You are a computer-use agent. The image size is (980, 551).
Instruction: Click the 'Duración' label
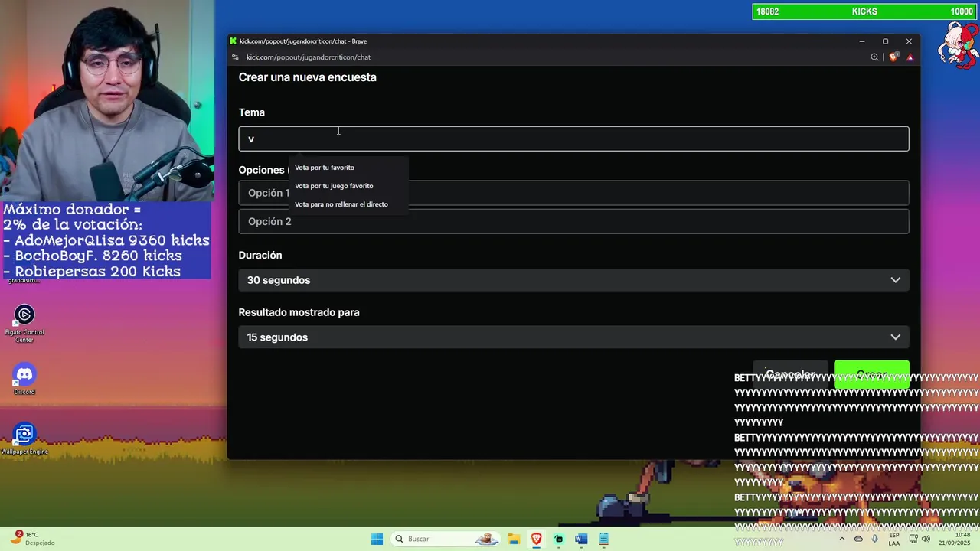click(260, 255)
